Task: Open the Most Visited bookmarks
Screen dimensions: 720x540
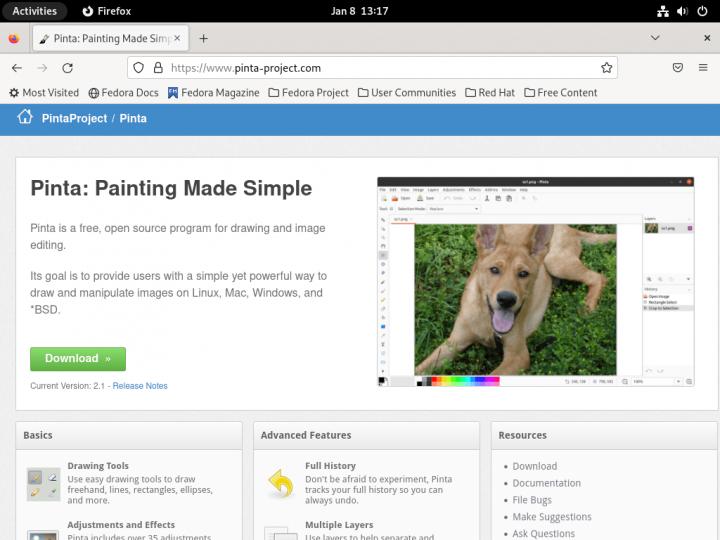Action: pos(44,93)
